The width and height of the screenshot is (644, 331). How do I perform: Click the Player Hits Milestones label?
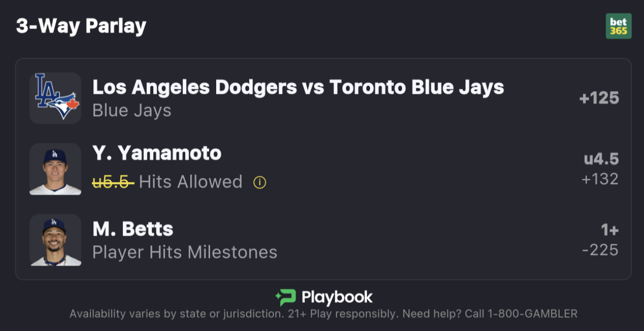pyautogui.click(x=185, y=252)
